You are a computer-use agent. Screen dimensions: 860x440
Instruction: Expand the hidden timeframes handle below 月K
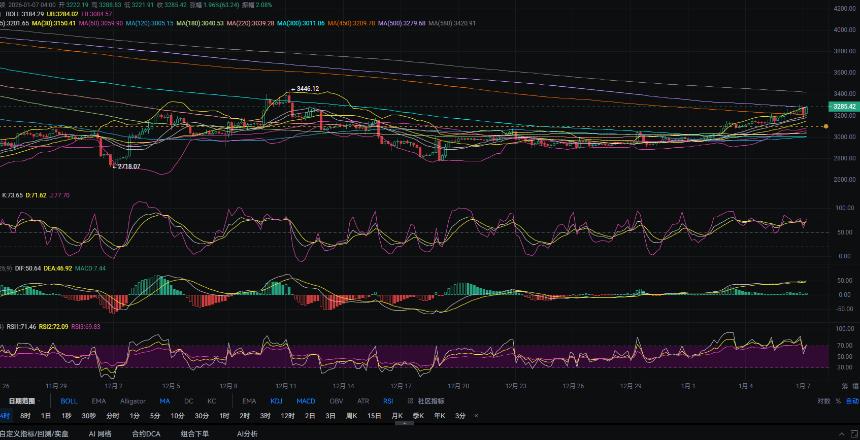pyautogui.click(x=405, y=423)
